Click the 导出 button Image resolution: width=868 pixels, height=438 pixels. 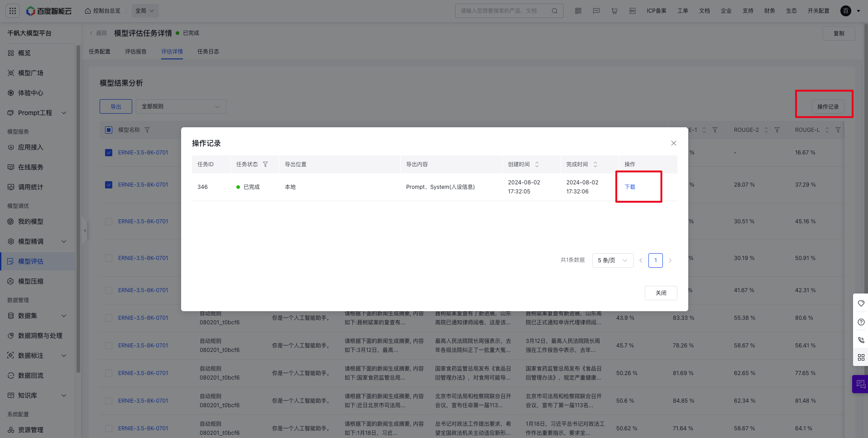coord(116,106)
